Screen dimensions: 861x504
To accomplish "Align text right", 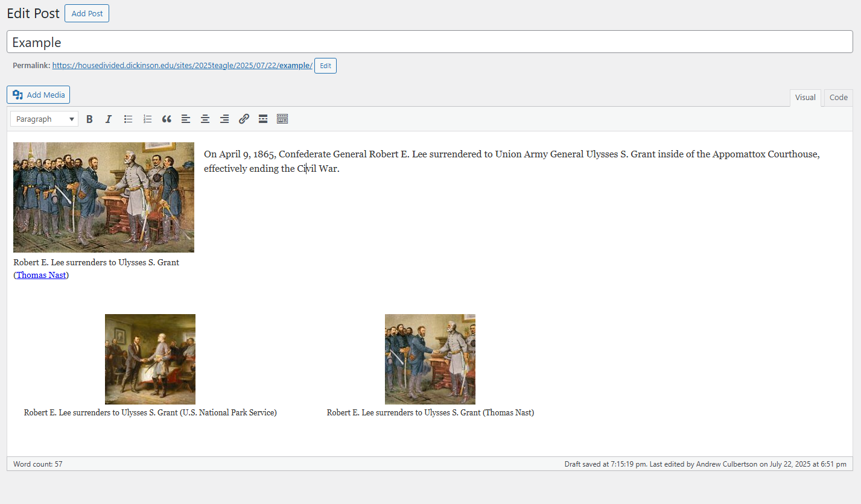I will (224, 119).
